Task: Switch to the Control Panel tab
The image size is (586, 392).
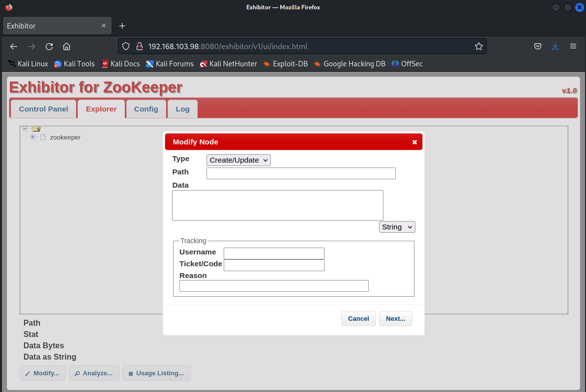Action: [43, 109]
